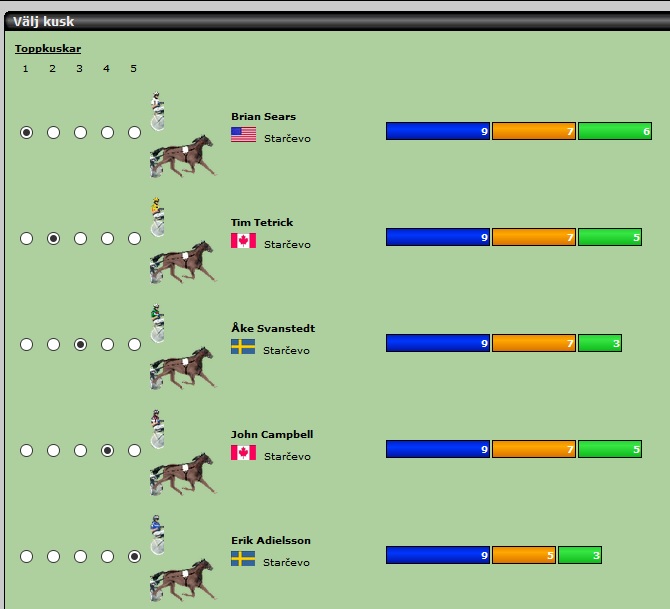Click John Campbell's driver figure icon
This screenshot has width=670, height=609.
[157, 429]
